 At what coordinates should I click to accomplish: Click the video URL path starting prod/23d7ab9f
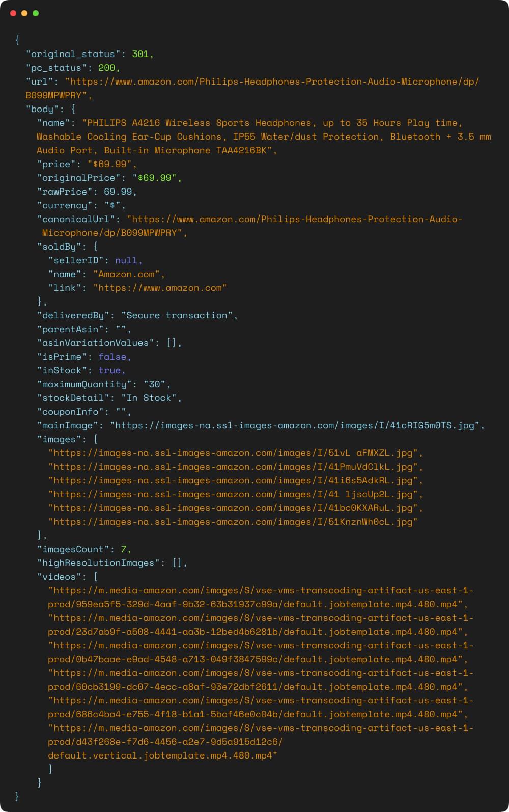[x=256, y=632]
